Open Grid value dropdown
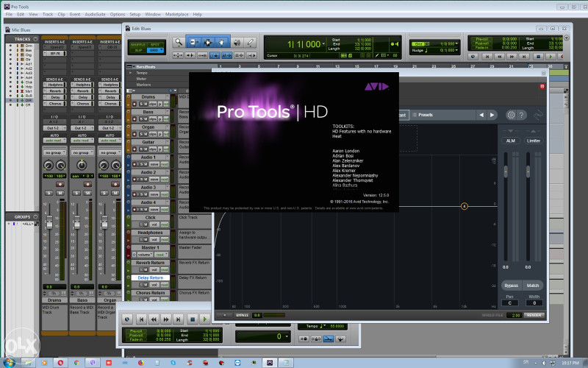588x368 pixels. tap(456, 44)
